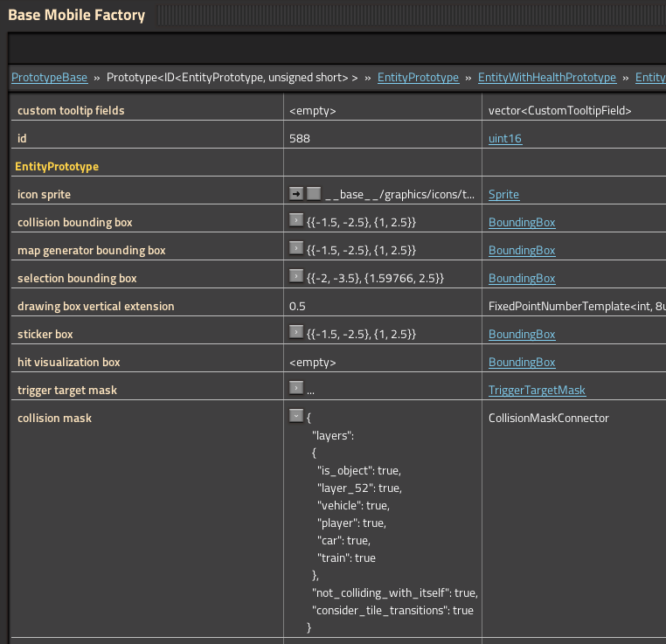This screenshot has width=666, height=644.
Task: Expand the sticker box value
Action: click(x=296, y=332)
